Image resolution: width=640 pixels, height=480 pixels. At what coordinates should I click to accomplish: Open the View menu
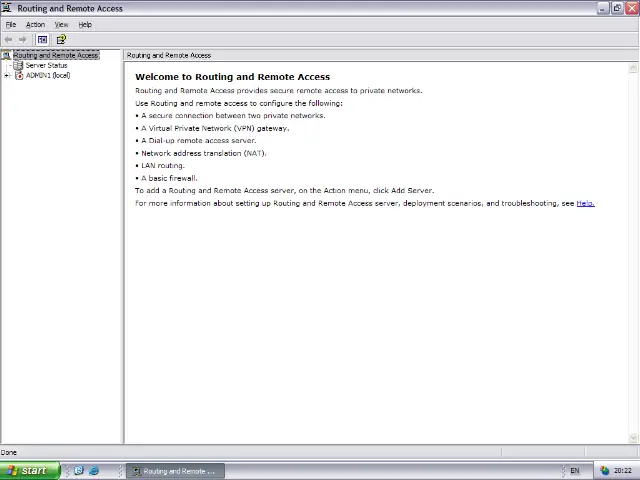tap(61, 24)
